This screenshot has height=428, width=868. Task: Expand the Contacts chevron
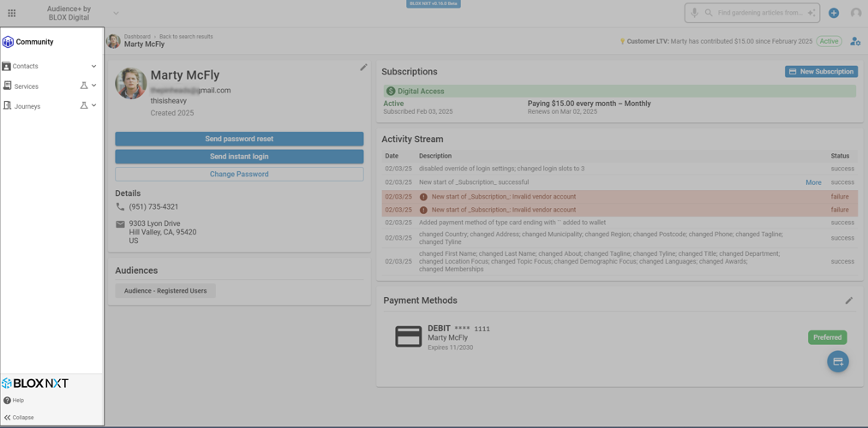pos(93,67)
